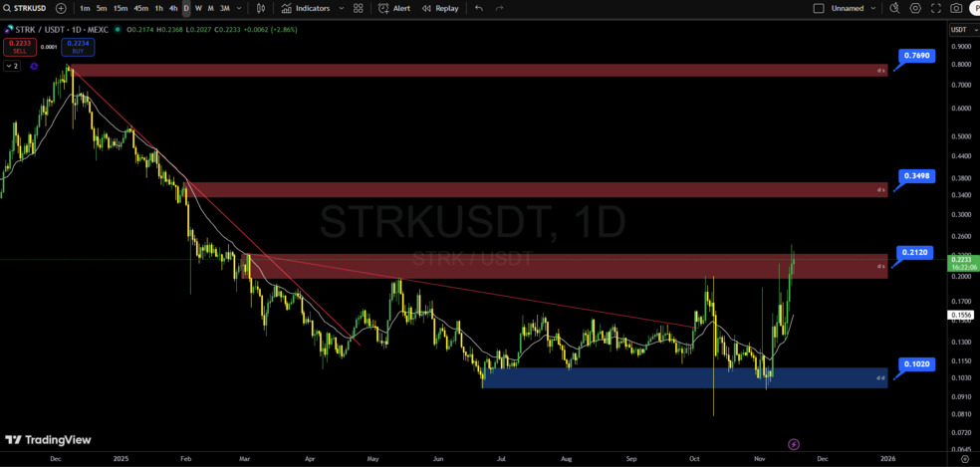980x467 pixels.
Task: Take a chart snapshot with camera icon
Action: pos(956,8)
